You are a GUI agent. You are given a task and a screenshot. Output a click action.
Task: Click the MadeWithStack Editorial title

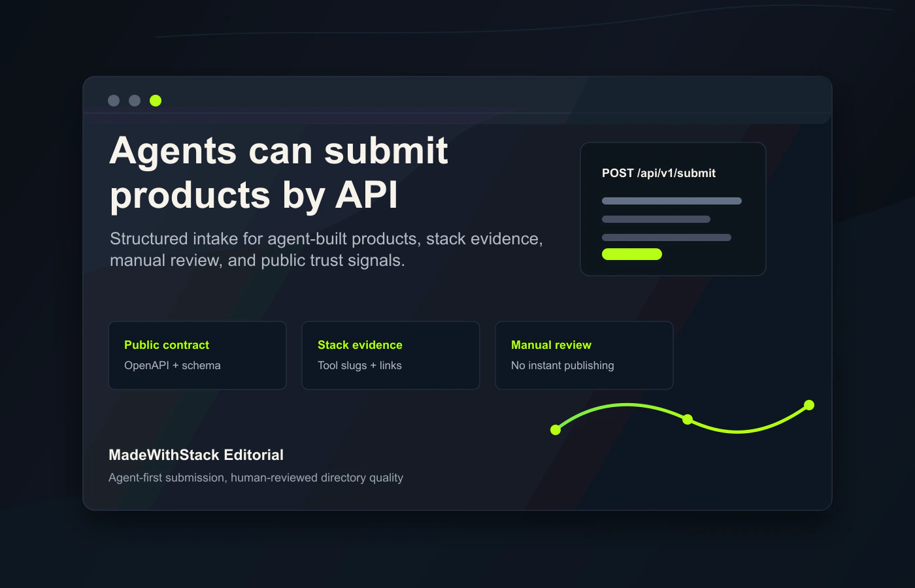pyautogui.click(x=196, y=455)
